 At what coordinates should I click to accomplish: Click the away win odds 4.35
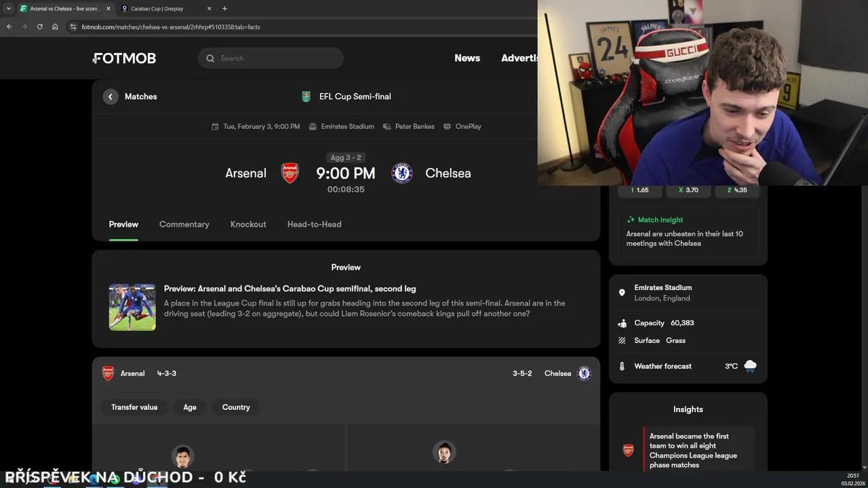[x=737, y=190]
